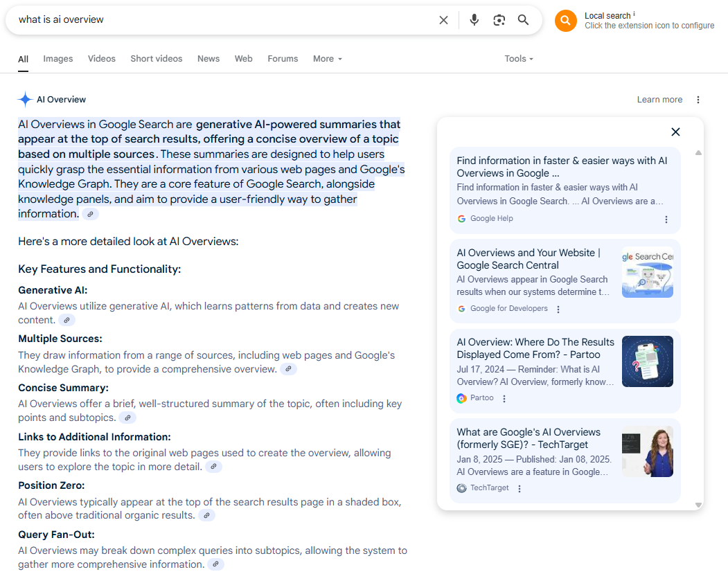Open options menu for Google Help source
The width and height of the screenshot is (728, 574).
click(x=666, y=219)
